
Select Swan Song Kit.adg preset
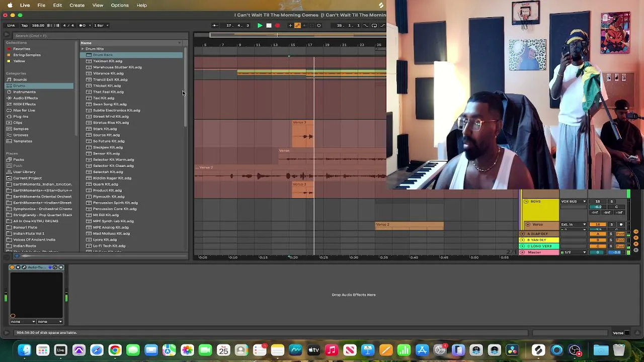(x=110, y=104)
